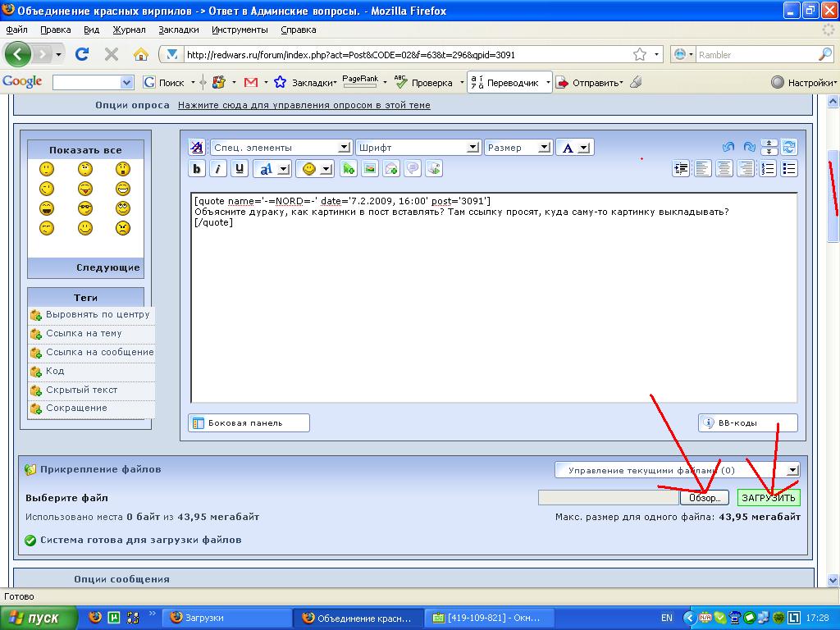Insert bulleted list in editor
Screen dimensions: 840x630
click(x=789, y=169)
